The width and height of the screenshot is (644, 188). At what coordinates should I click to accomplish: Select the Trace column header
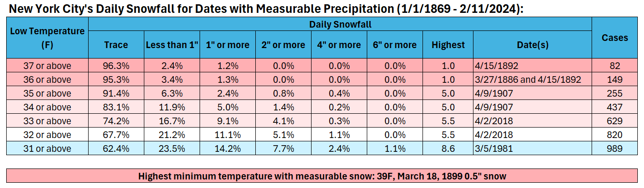pos(116,45)
